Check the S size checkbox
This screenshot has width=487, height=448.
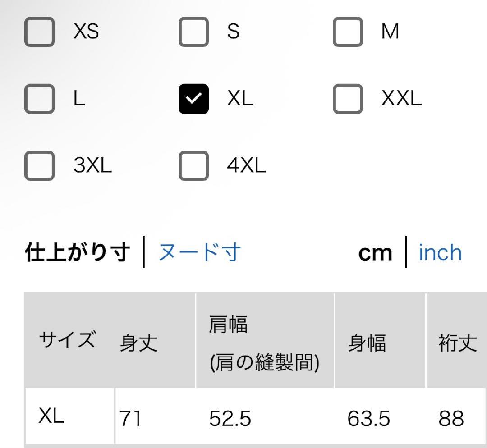(x=193, y=32)
